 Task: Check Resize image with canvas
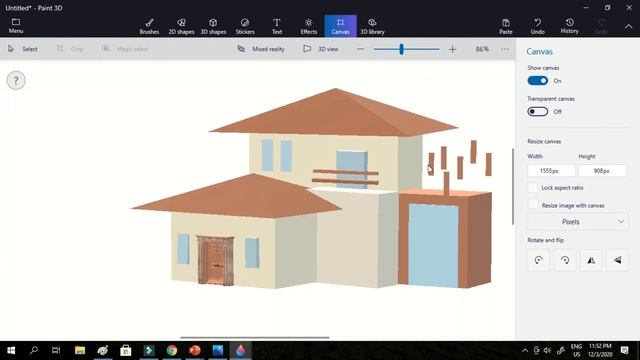click(x=533, y=205)
